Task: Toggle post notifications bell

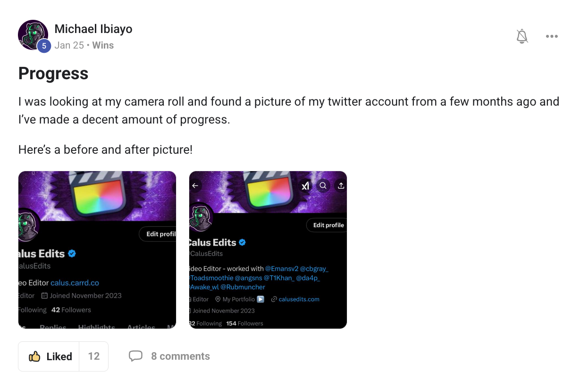Action: tap(522, 36)
